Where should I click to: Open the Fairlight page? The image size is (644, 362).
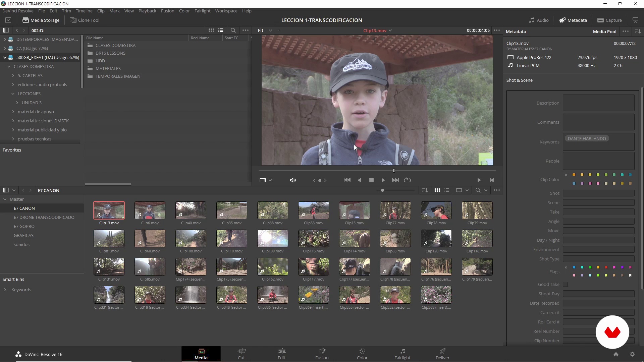402,354
